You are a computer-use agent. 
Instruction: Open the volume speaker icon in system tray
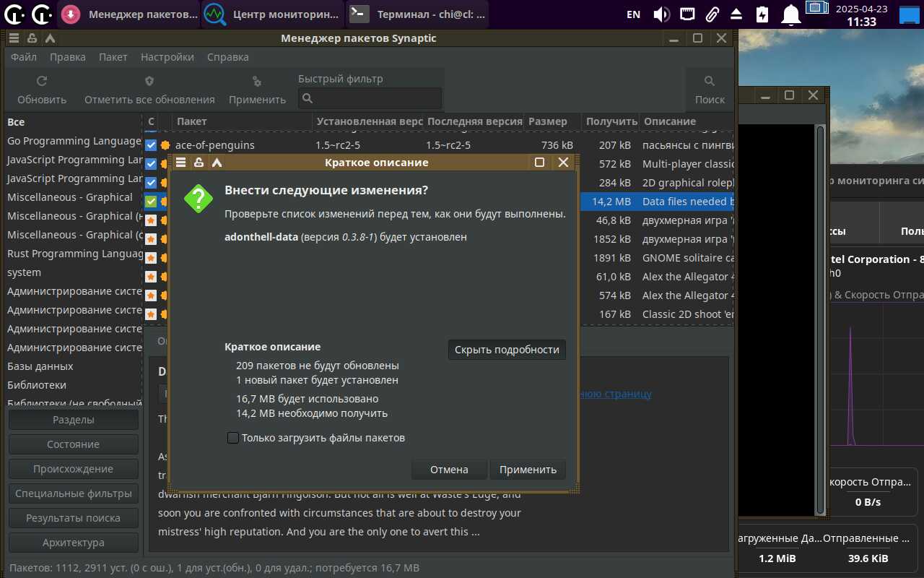[x=661, y=14]
